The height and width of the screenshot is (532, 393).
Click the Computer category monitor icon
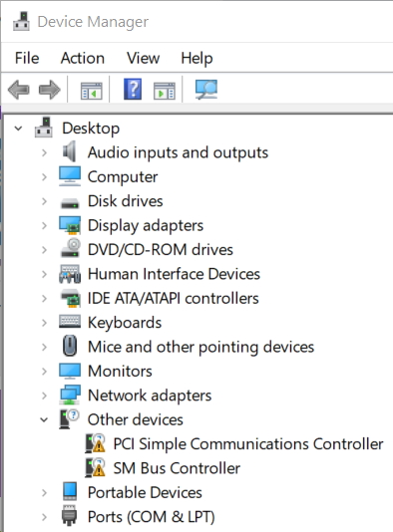pos(70,176)
